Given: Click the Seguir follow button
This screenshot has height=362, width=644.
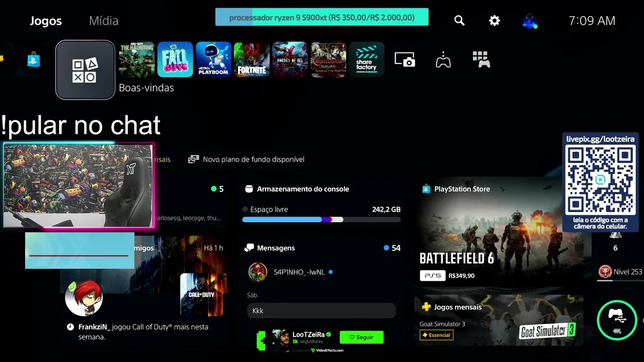Looking at the screenshot, I should pyautogui.click(x=361, y=337).
